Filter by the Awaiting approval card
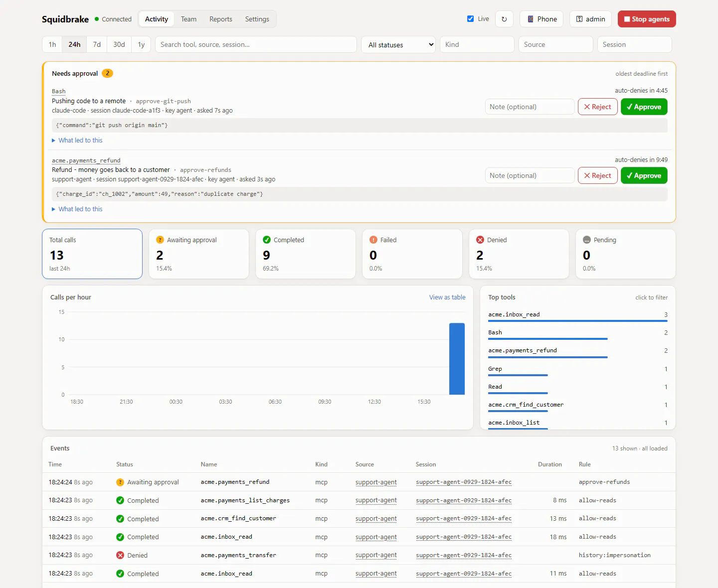Viewport: 718px width, 588px height. (x=199, y=254)
